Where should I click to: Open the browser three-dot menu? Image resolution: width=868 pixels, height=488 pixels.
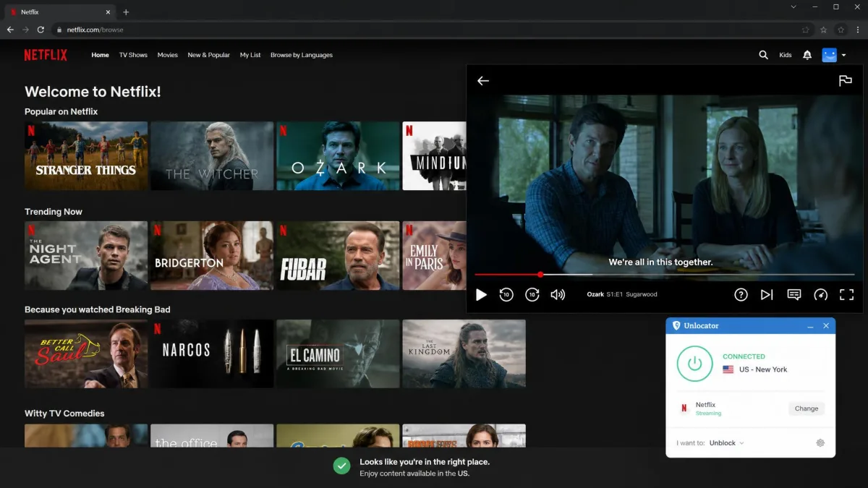(x=857, y=30)
